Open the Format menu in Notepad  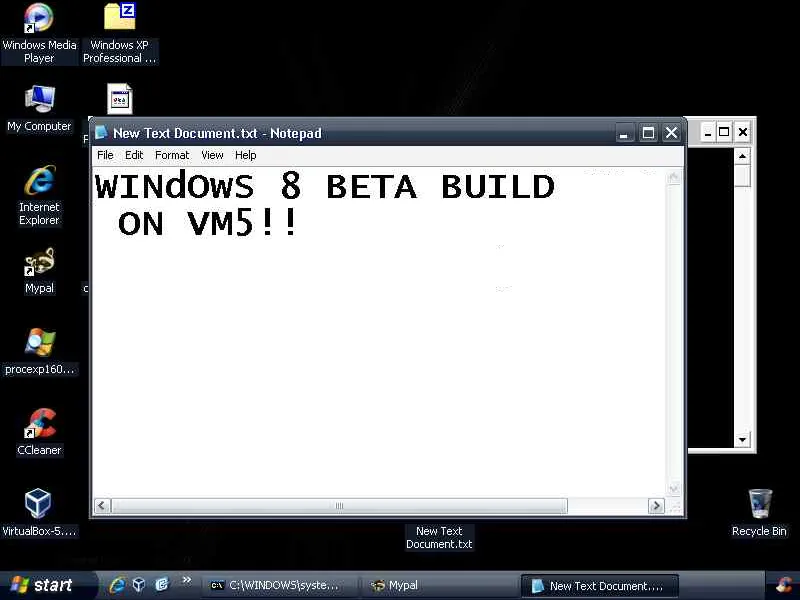[172, 155]
